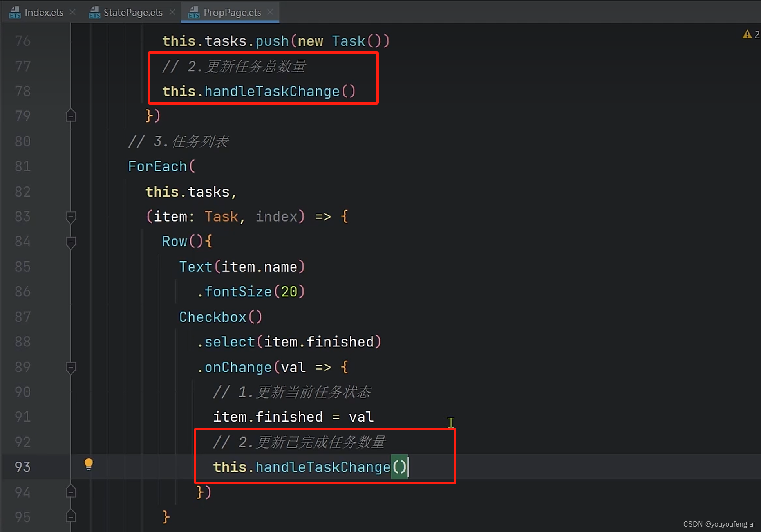
Task: Click the StatePage.ets file type icon
Action: click(x=94, y=13)
